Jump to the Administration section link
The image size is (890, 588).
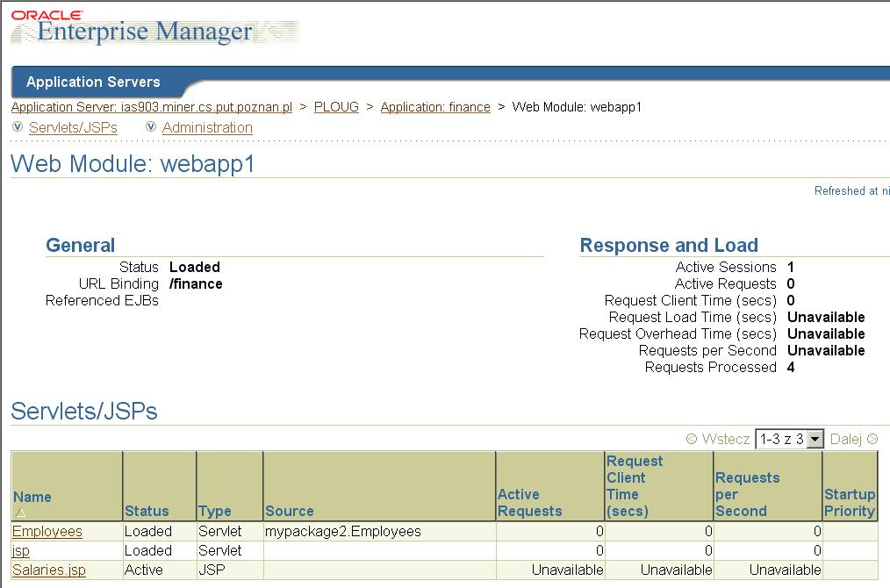pyautogui.click(x=207, y=128)
